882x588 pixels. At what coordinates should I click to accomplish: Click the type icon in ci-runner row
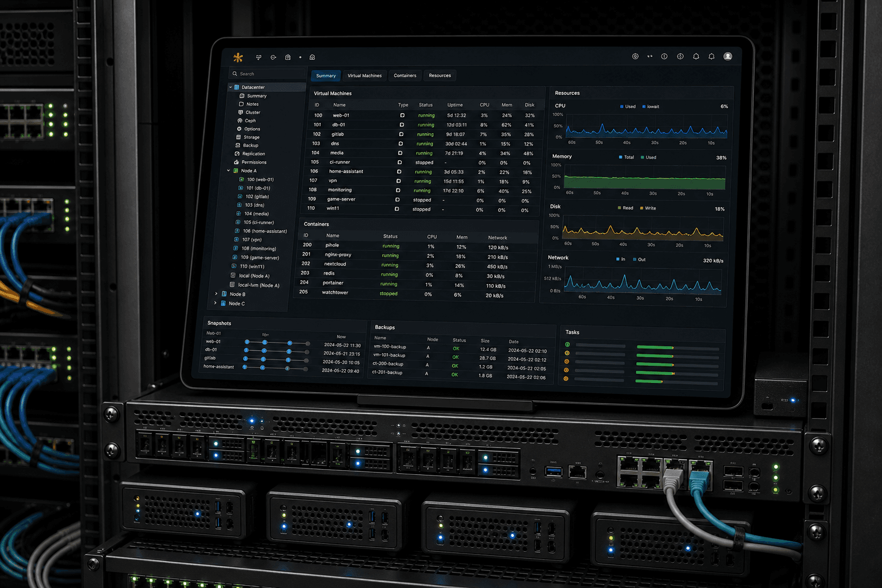399,163
